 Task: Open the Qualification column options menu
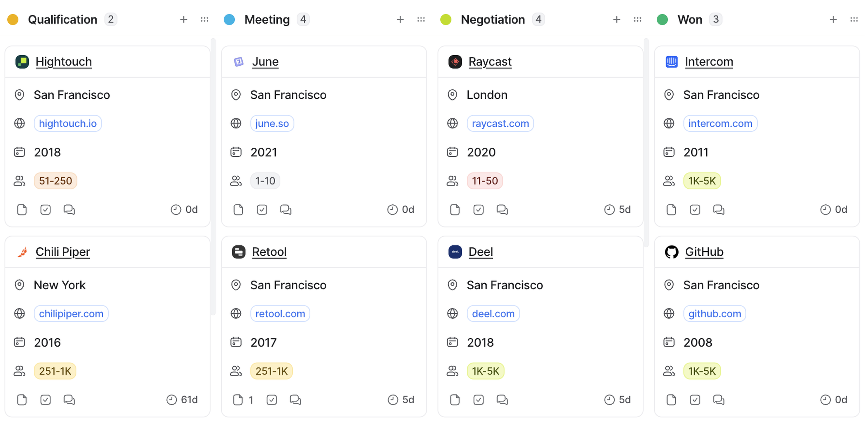click(205, 19)
